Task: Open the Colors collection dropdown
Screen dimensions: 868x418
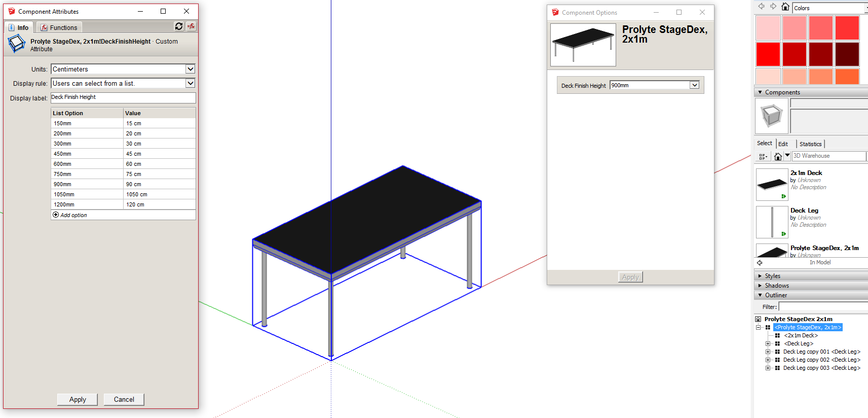Action: click(866, 8)
